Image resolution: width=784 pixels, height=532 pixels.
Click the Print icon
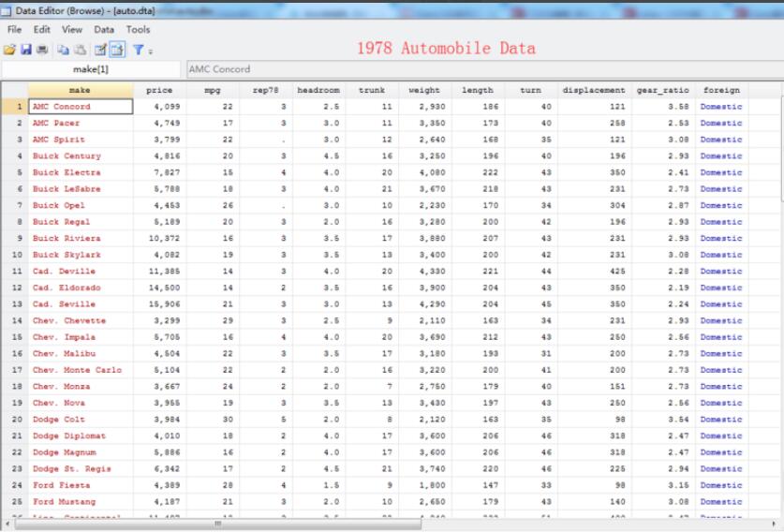pyautogui.click(x=41, y=50)
